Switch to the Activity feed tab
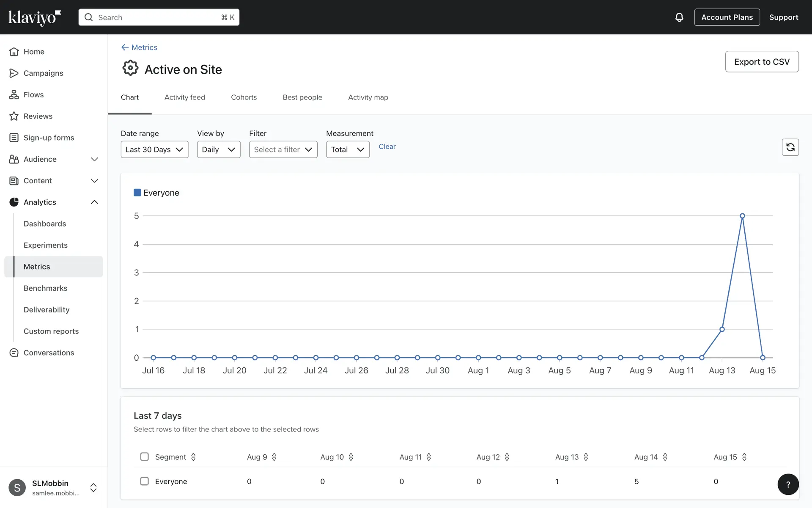Viewport: 812px width, 508px height. [184, 97]
